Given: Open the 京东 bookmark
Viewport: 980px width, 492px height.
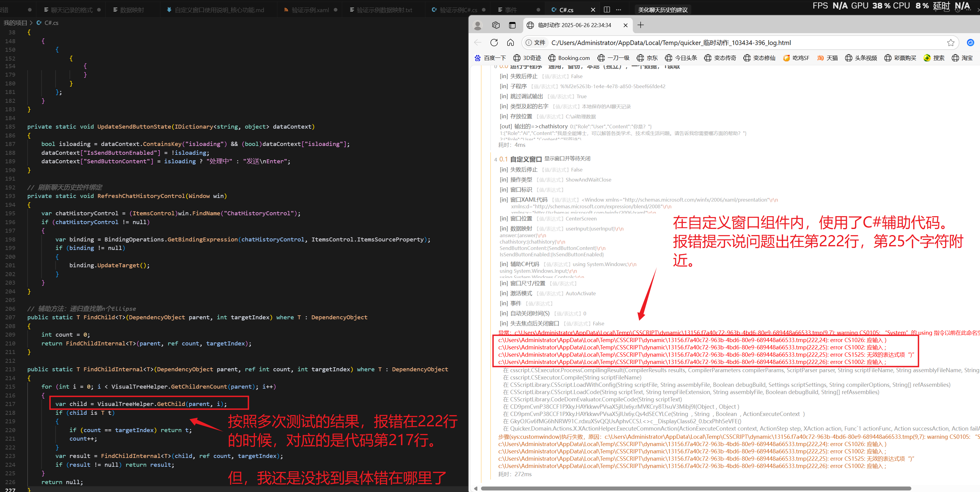Looking at the screenshot, I should (x=647, y=58).
